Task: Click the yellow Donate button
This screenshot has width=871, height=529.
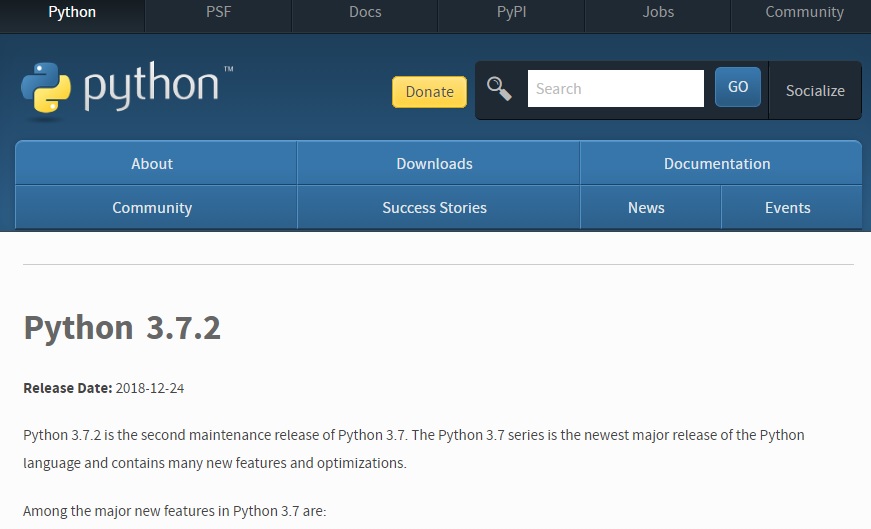Action: click(429, 92)
